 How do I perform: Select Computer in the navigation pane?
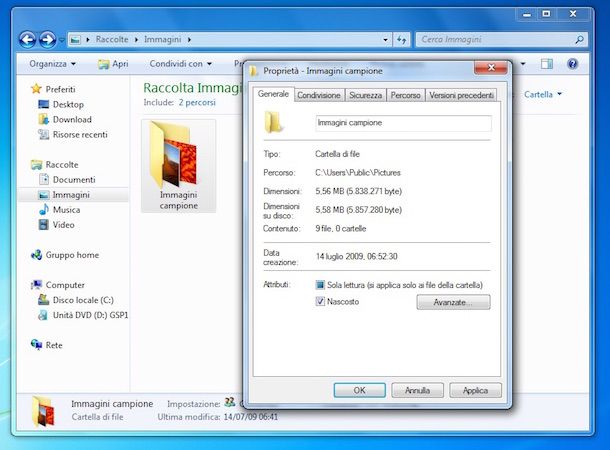pyautogui.click(x=65, y=285)
